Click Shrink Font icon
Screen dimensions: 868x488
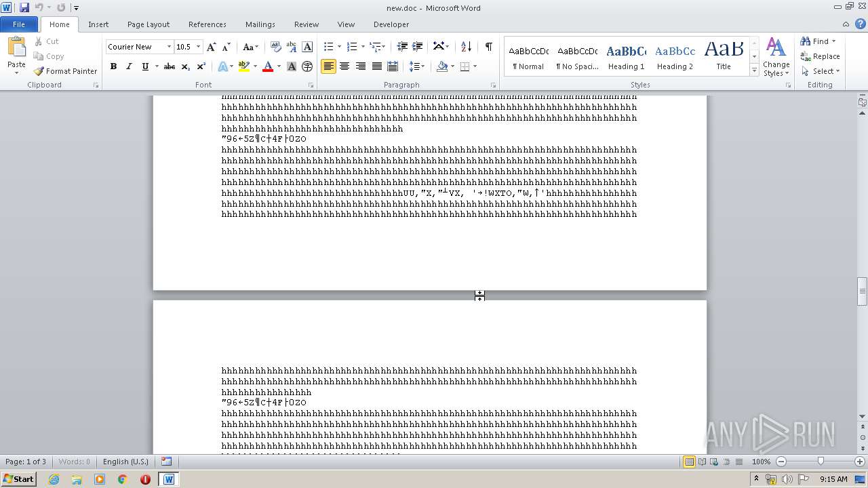(x=226, y=47)
